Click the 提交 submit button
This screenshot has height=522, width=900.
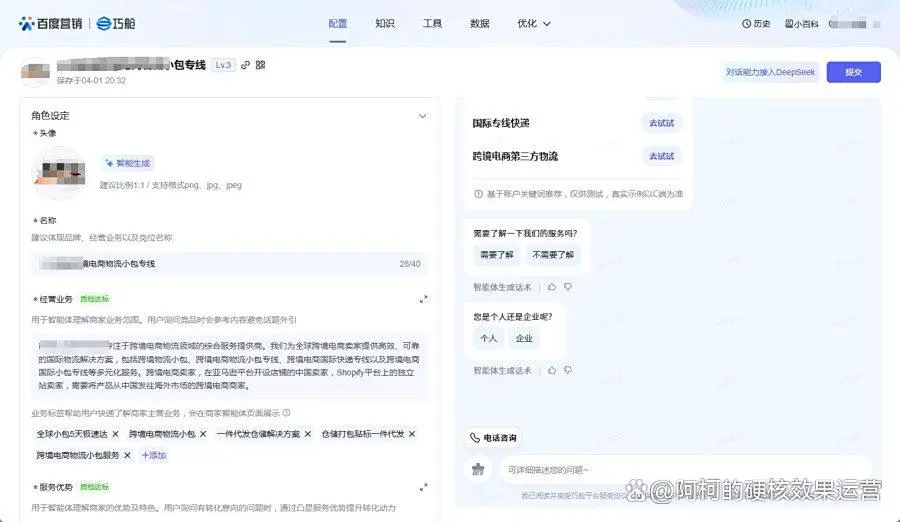[x=853, y=72]
